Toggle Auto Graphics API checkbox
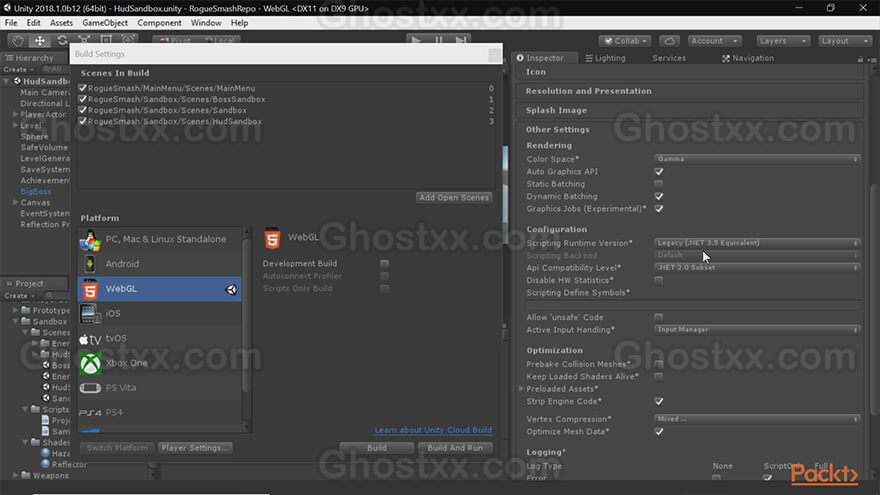Screen dimensions: 880x495 (659, 172)
